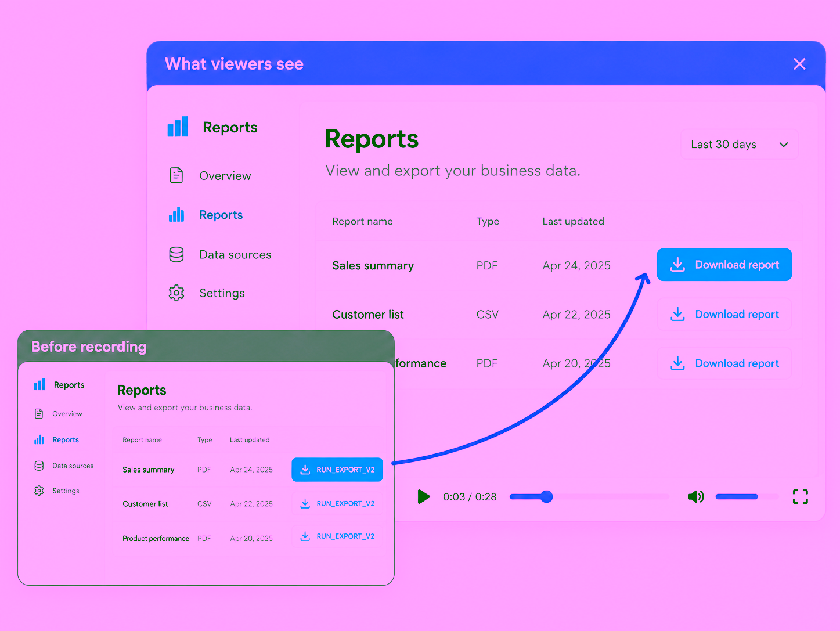Click the Reports bar-chart icon in large sidebar
The image size is (840, 631).
coord(176,215)
